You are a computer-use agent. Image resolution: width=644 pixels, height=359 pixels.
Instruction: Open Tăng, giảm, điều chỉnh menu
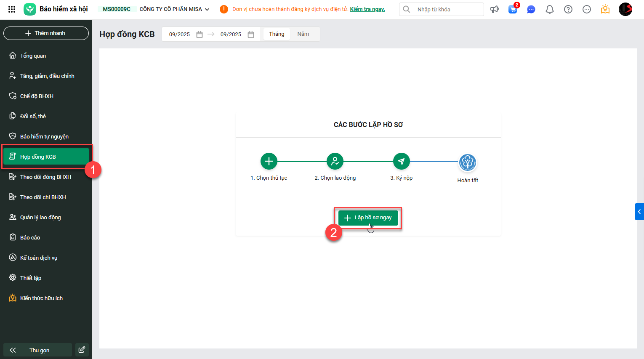pyautogui.click(x=46, y=76)
